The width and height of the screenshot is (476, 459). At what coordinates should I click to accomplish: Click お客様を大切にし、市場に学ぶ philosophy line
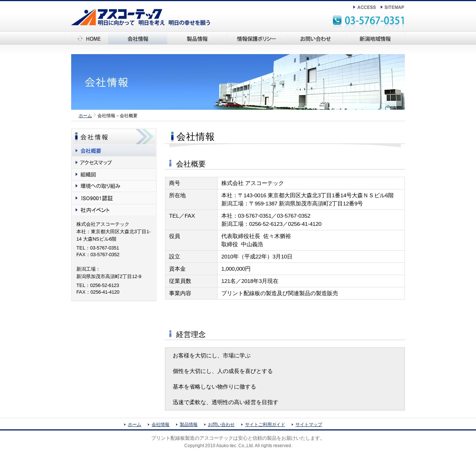212,356
